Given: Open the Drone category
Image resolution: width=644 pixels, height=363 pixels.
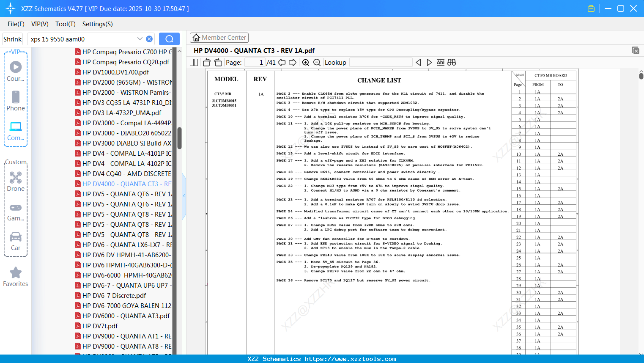Looking at the screenshot, I should (16, 181).
